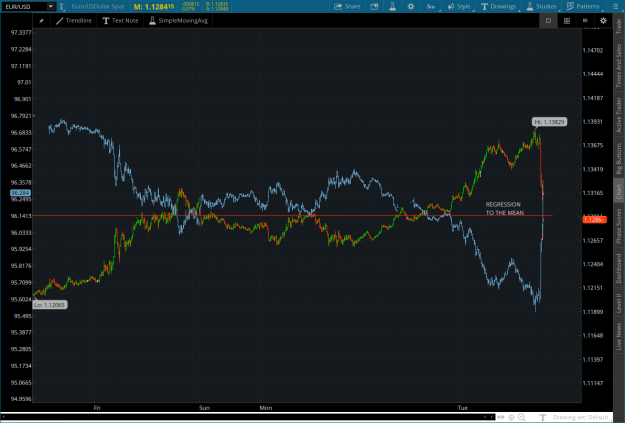This screenshot has width=625, height=423.
Task: Select the Chart sidebar tab
Action: click(619, 191)
